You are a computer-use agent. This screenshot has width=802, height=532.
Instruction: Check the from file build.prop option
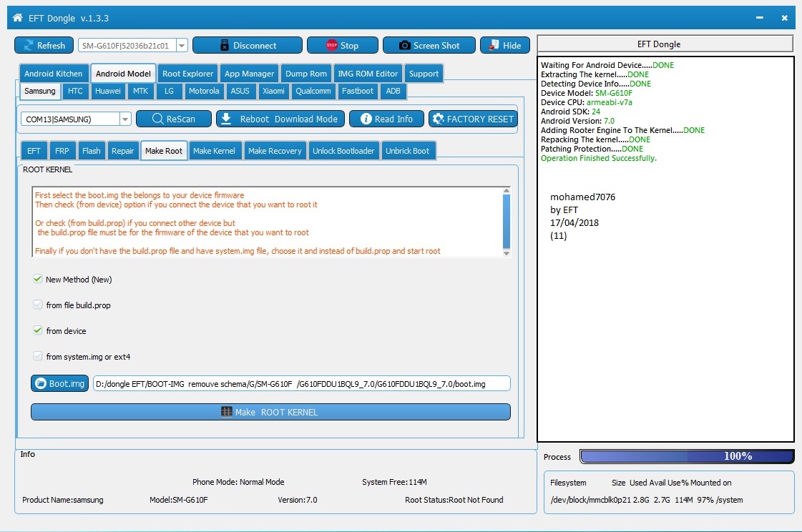37,305
